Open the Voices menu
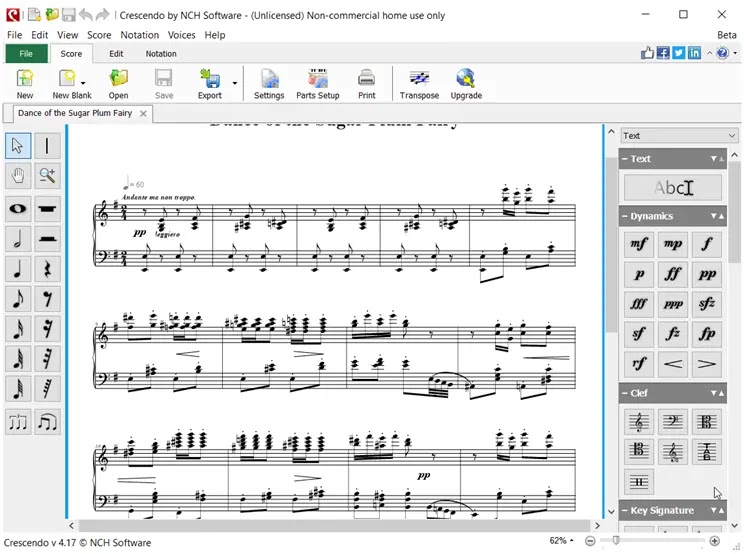Viewport: 744px width, 554px height. 181,35
